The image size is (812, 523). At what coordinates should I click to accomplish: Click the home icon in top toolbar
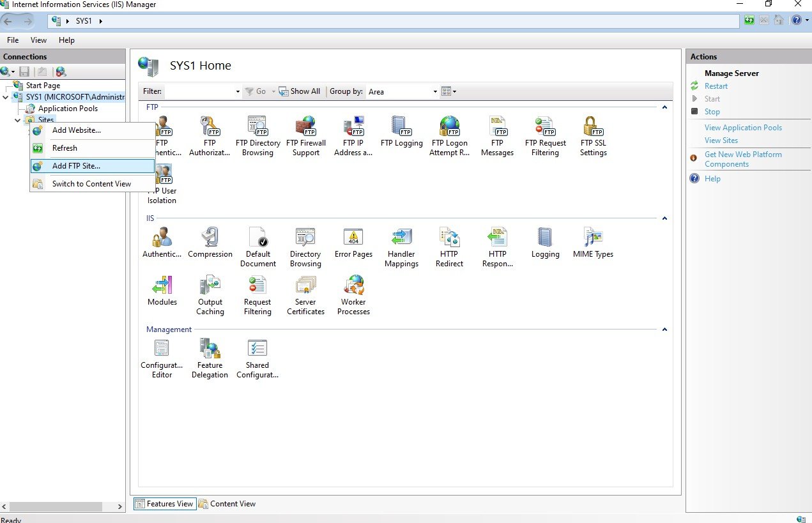pyautogui.click(x=778, y=20)
